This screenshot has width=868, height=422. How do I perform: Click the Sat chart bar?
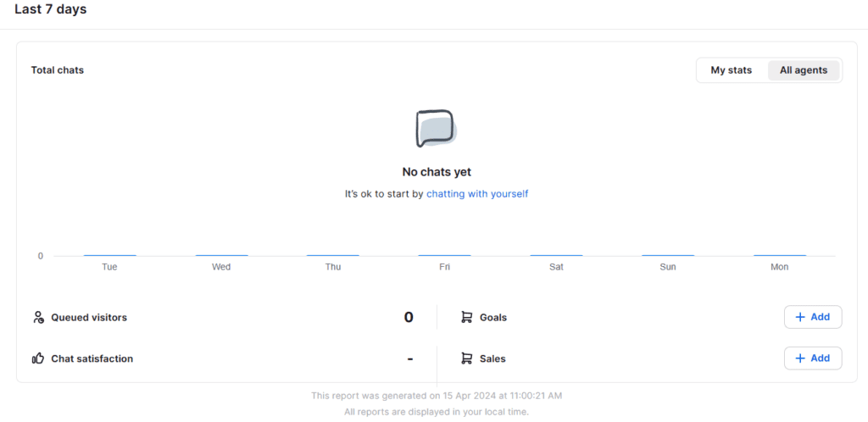point(556,255)
